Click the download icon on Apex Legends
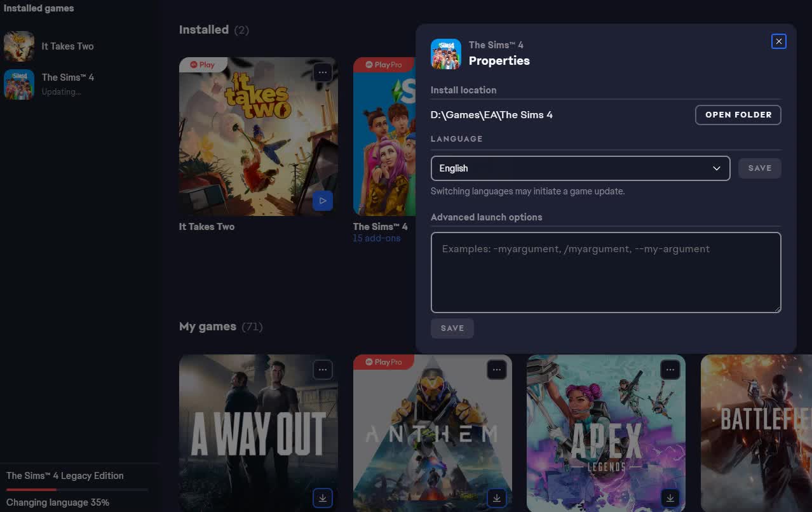 pos(670,498)
